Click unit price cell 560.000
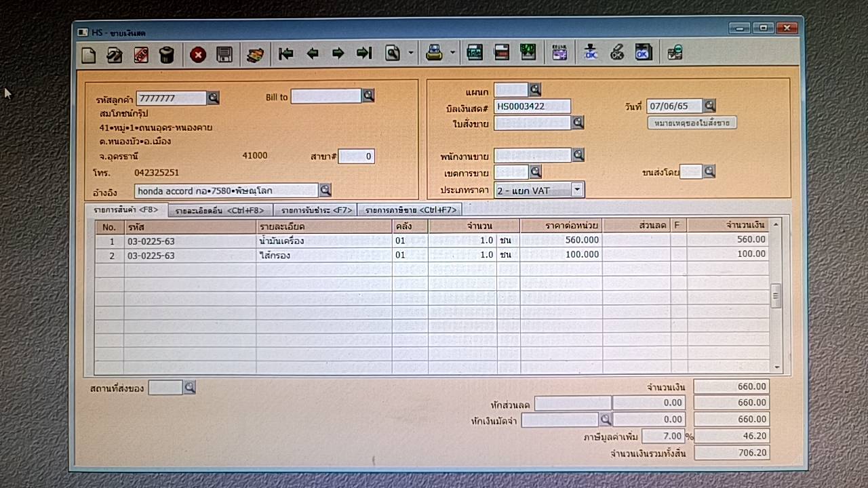 [561, 240]
